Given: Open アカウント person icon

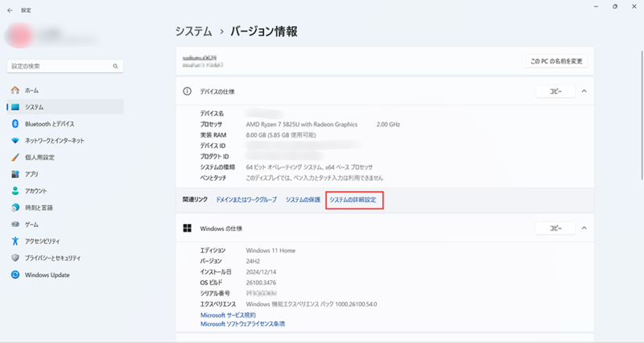Looking at the screenshot, I should 15,191.
